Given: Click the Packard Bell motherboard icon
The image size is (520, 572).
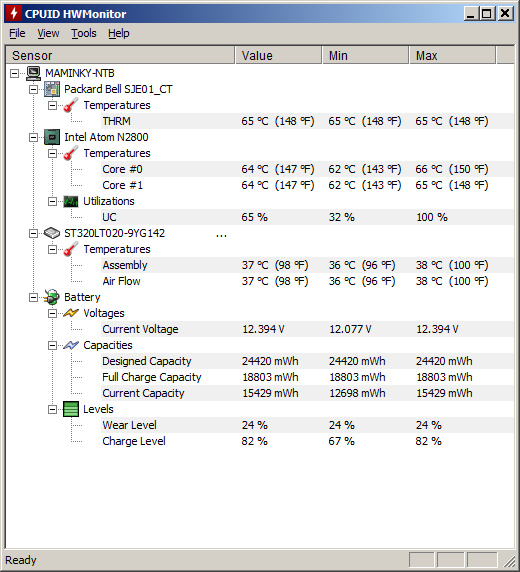Looking at the screenshot, I should point(52,89).
